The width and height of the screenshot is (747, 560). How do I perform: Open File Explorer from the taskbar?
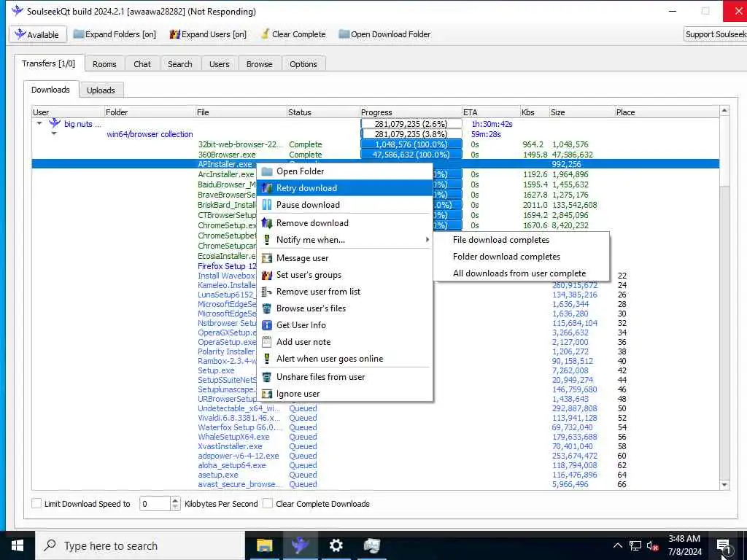pyautogui.click(x=264, y=545)
